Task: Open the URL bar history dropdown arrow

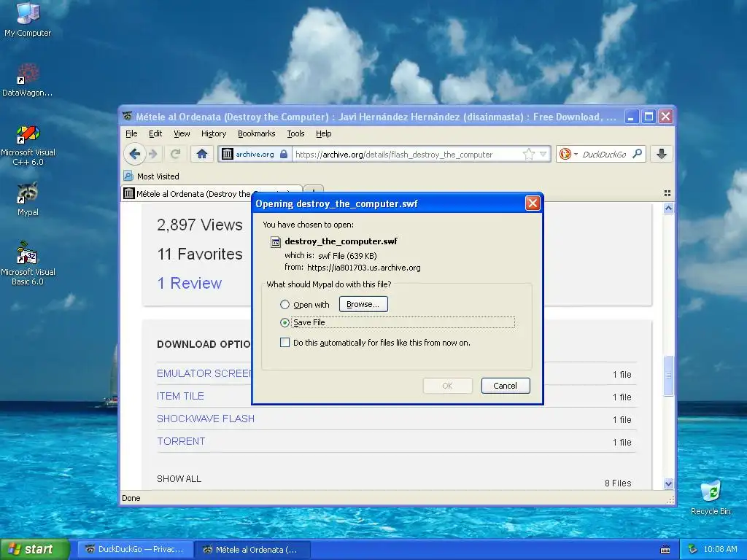Action: point(543,154)
